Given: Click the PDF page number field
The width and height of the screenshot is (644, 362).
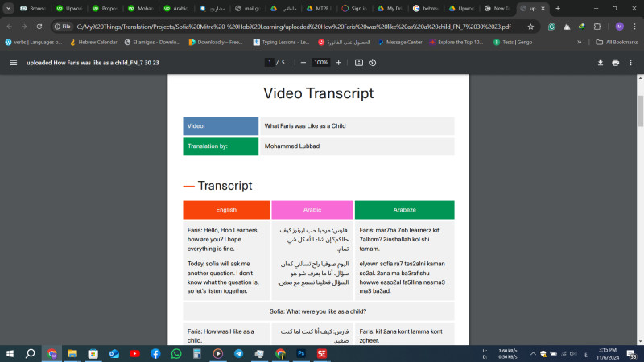Looking at the screenshot, I should pyautogui.click(x=269, y=62).
